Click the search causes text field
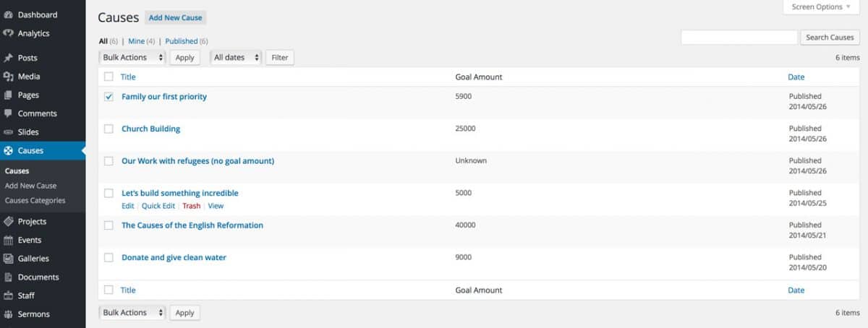The width and height of the screenshot is (868, 328). (x=739, y=38)
